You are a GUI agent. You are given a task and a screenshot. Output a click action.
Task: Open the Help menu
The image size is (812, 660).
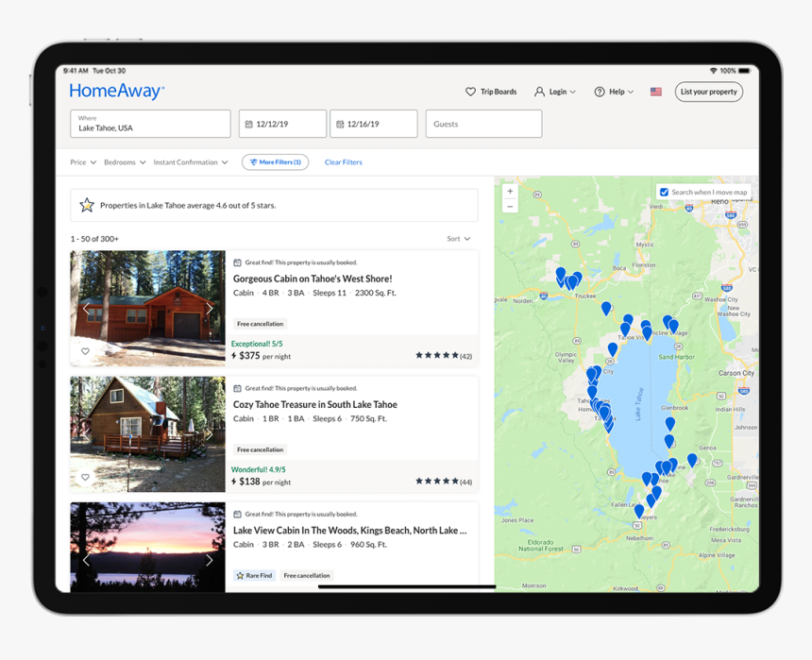pos(614,92)
